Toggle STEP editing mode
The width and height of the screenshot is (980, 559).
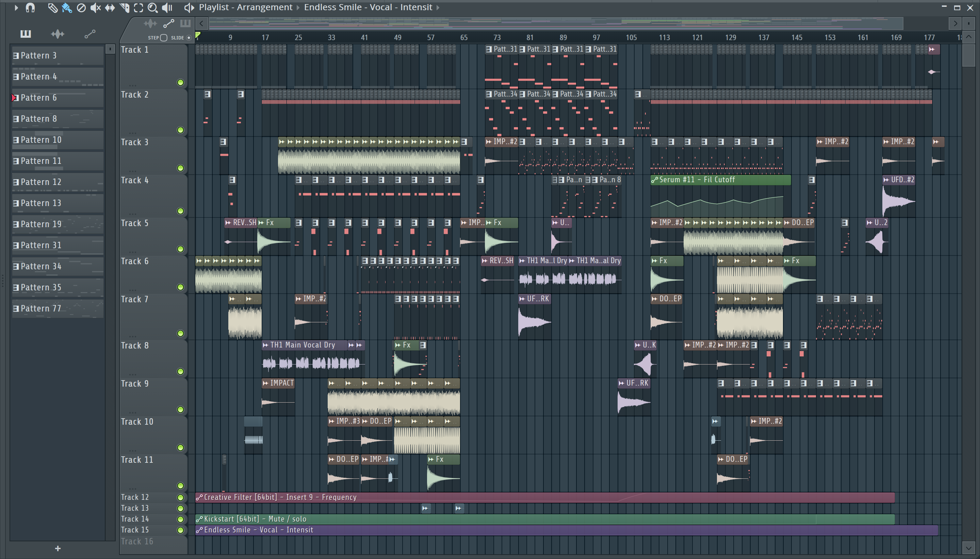tap(164, 38)
